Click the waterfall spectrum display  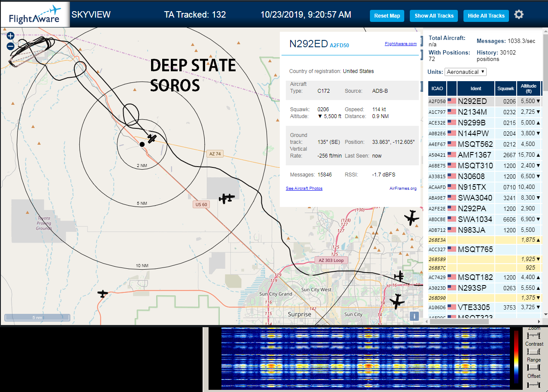[365, 358]
